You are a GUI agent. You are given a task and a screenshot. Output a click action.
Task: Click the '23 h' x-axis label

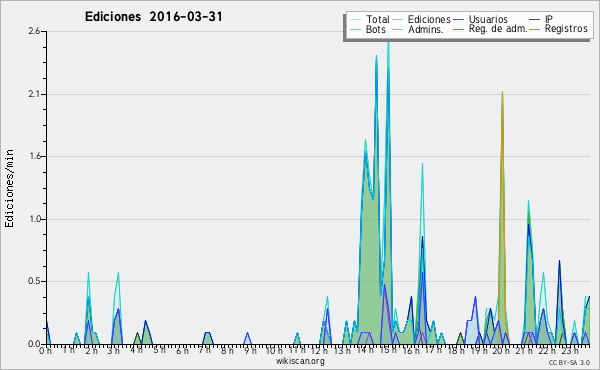[x=570, y=351]
